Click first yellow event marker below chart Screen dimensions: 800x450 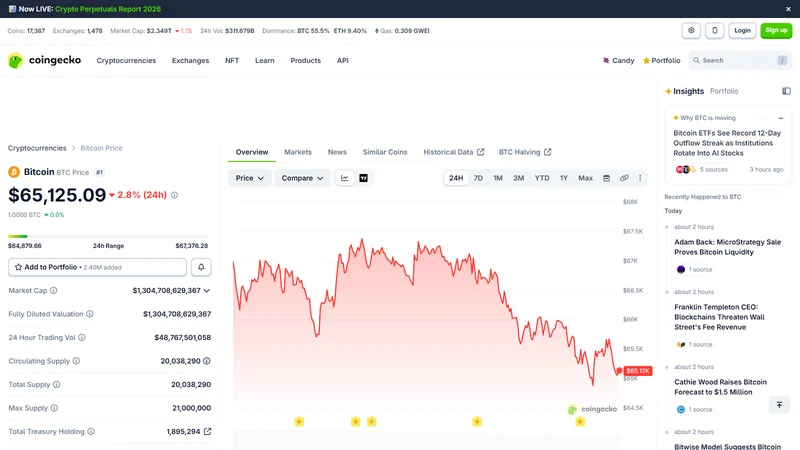(299, 421)
